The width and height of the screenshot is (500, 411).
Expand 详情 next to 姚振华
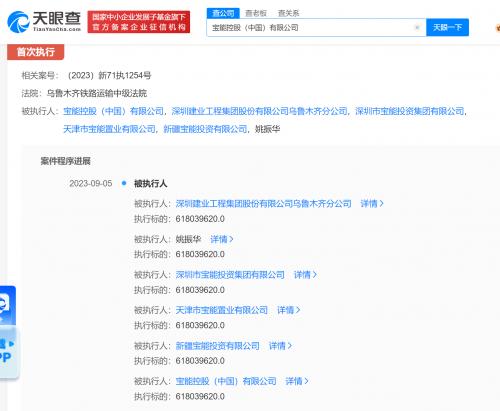click(x=222, y=239)
